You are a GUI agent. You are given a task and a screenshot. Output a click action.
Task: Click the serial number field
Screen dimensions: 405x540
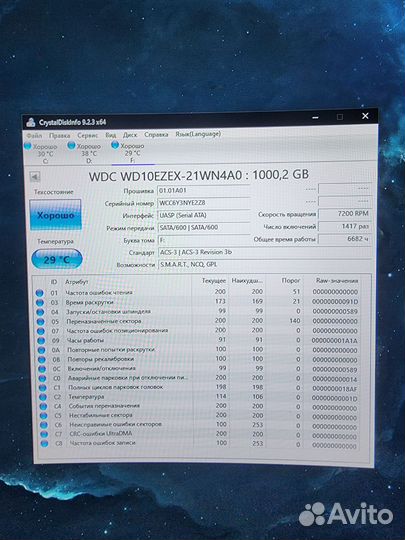coord(204,203)
